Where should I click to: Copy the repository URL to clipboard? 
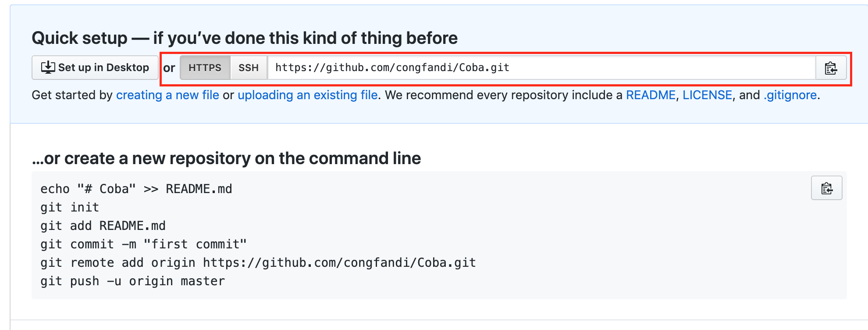coord(831,68)
